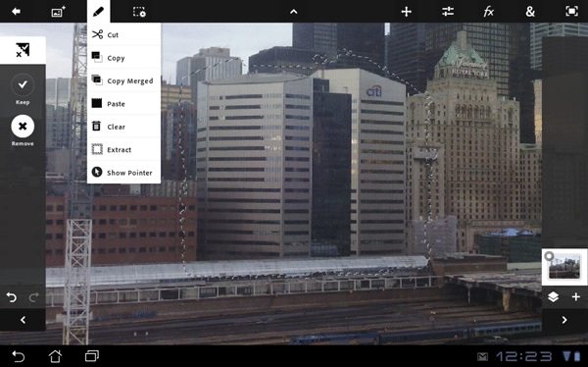Tap the Android home button
This screenshot has height=367, width=588.
(x=55, y=356)
